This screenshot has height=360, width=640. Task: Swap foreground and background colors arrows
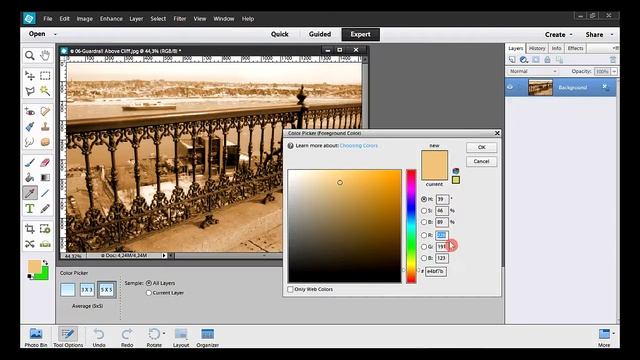[x=45, y=262]
